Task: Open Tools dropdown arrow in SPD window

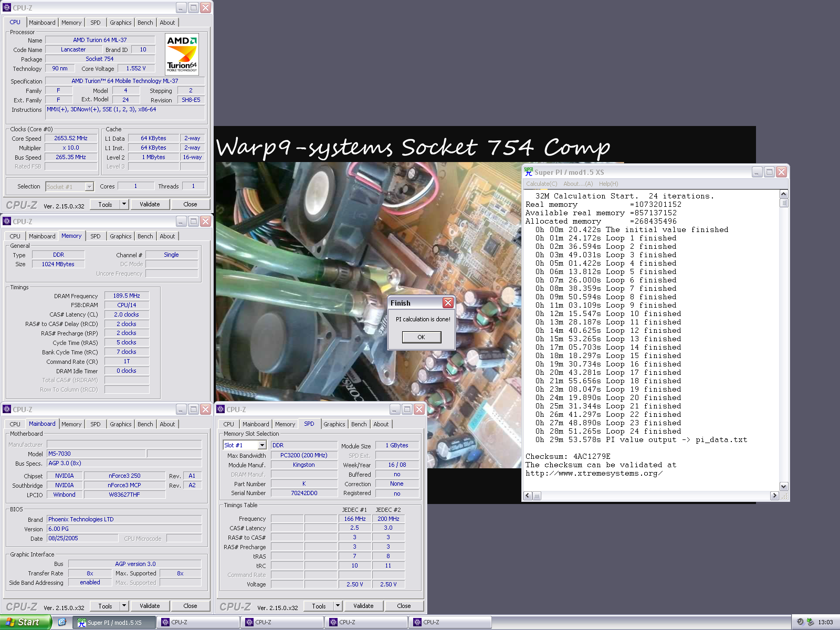Action: [338, 606]
